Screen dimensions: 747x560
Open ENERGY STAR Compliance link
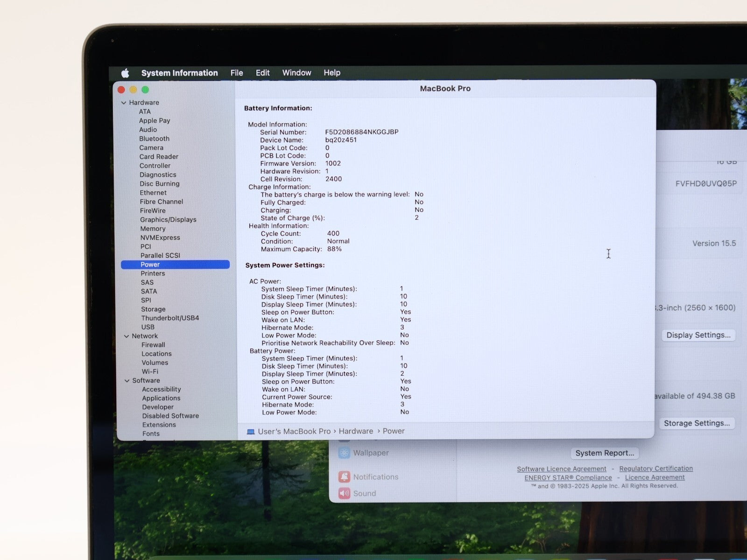point(568,477)
